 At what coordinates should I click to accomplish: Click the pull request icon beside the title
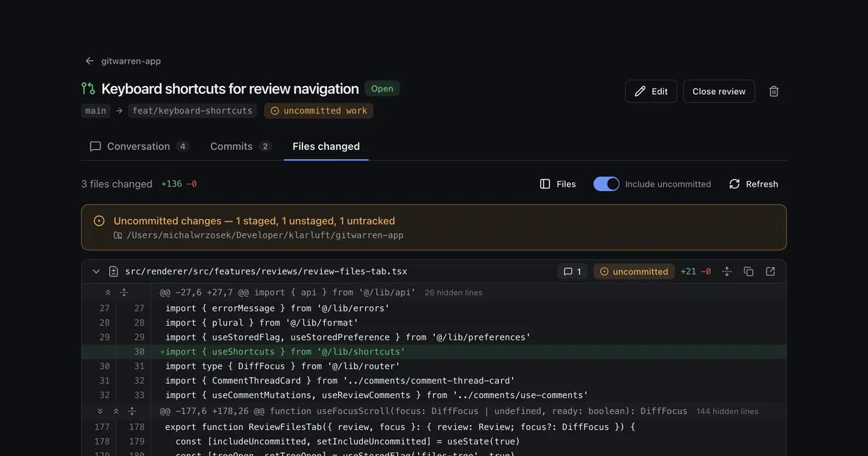88,88
